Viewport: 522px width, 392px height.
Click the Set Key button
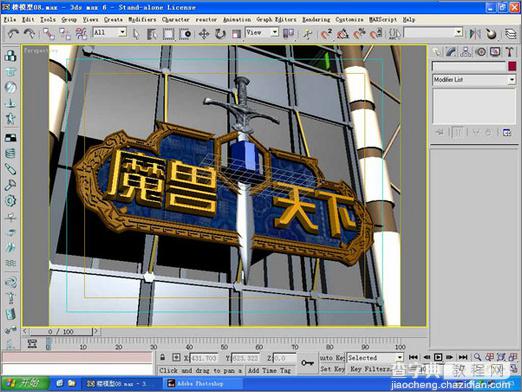[332, 369]
